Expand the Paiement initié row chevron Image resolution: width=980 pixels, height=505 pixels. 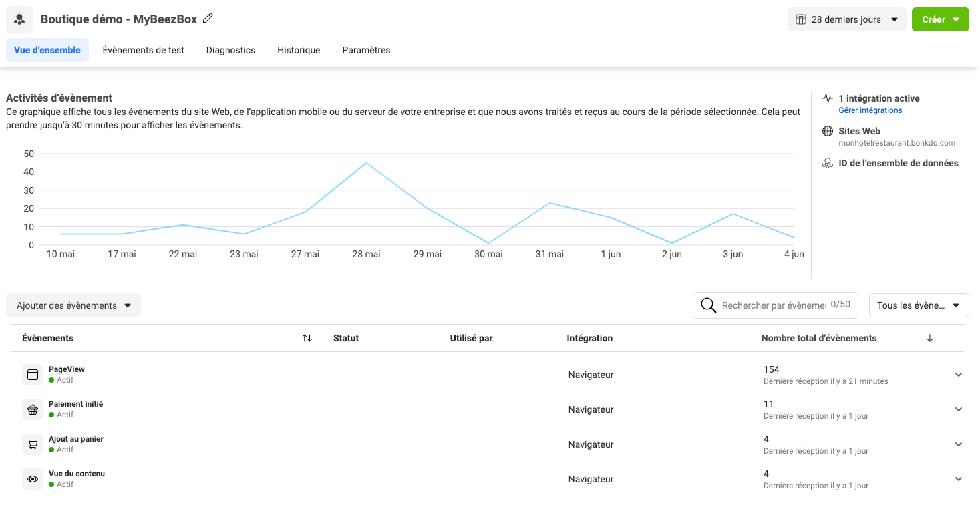click(959, 409)
